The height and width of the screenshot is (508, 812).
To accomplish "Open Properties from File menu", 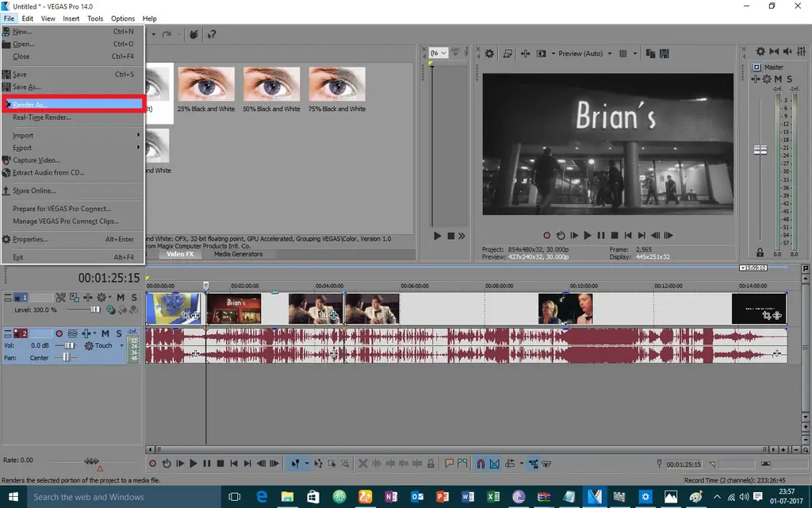I will 72,240.
